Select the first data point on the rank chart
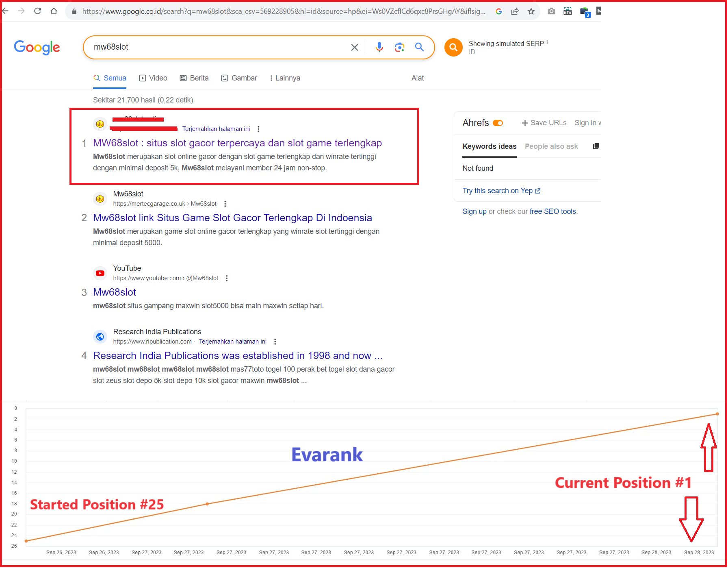The height and width of the screenshot is (568, 728). click(x=26, y=541)
